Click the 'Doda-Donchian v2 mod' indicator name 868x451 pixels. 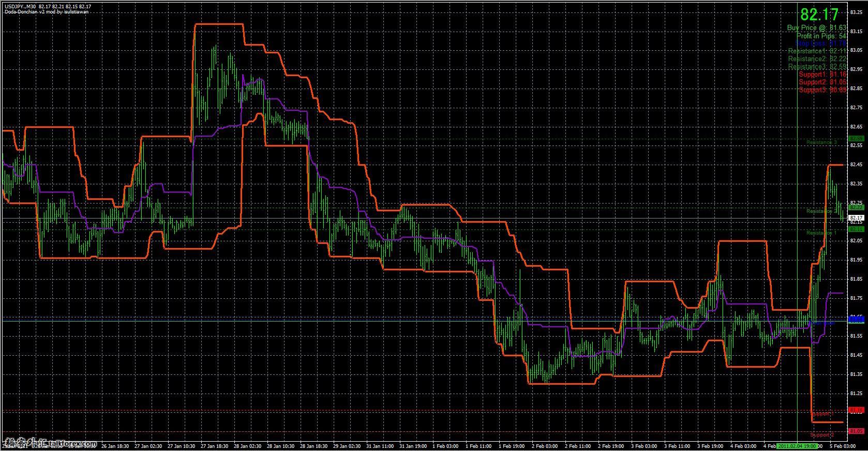point(30,11)
